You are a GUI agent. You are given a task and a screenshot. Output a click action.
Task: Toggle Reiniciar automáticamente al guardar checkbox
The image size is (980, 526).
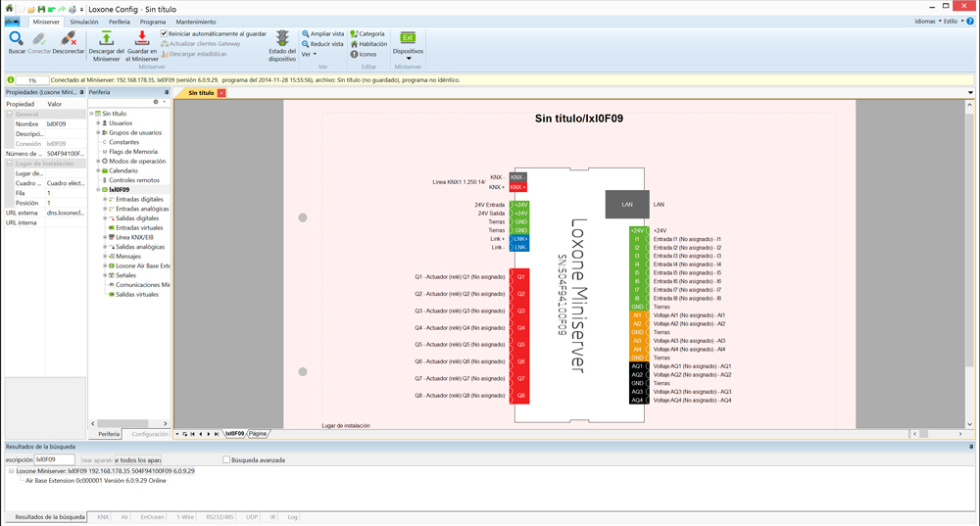tap(165, 33)
